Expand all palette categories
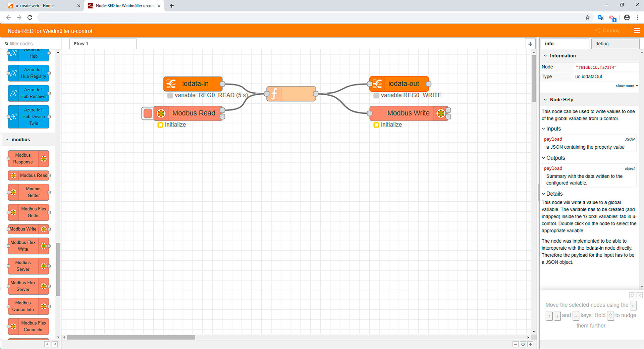 tap(55, 344)
